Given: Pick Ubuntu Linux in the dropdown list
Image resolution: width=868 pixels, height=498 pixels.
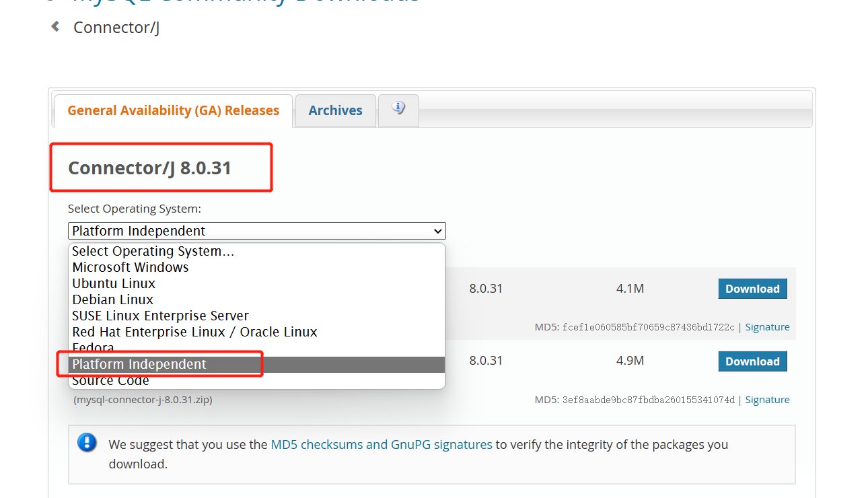Looking at the screenshot, I should pyautogui.click(x=257, y=283).
